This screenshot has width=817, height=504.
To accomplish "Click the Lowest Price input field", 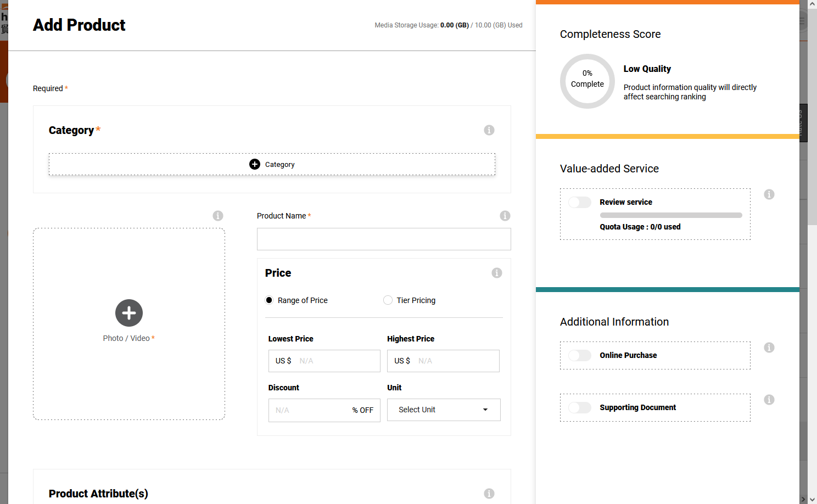I will point(336,361).
